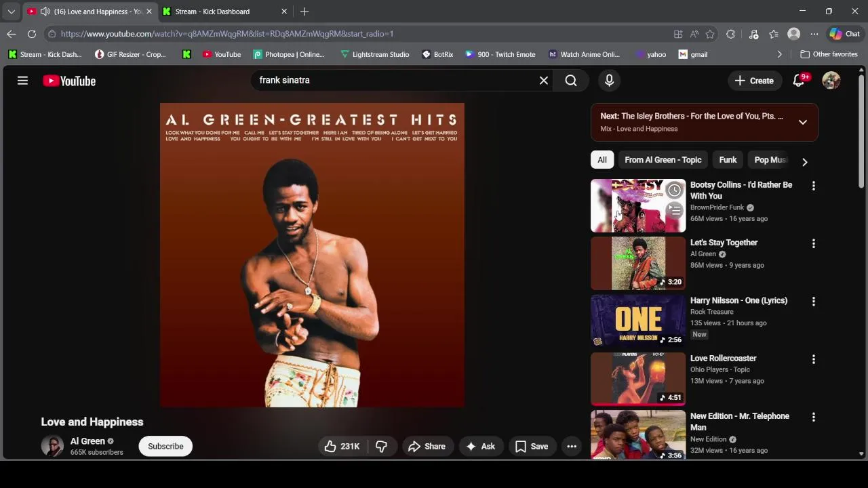Mute the Love and Happiness tab audio
This screenshot has height=488, width=868.
pos(45,12)
